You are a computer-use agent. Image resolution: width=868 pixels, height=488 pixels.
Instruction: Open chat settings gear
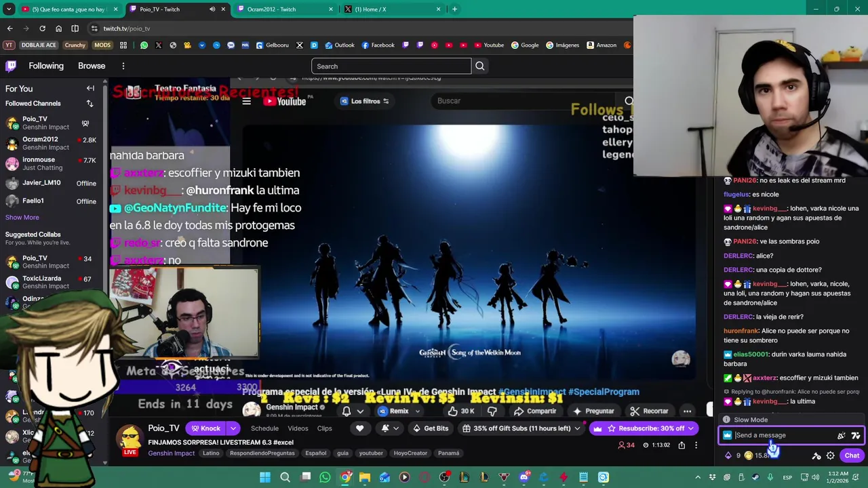point(830,455)
